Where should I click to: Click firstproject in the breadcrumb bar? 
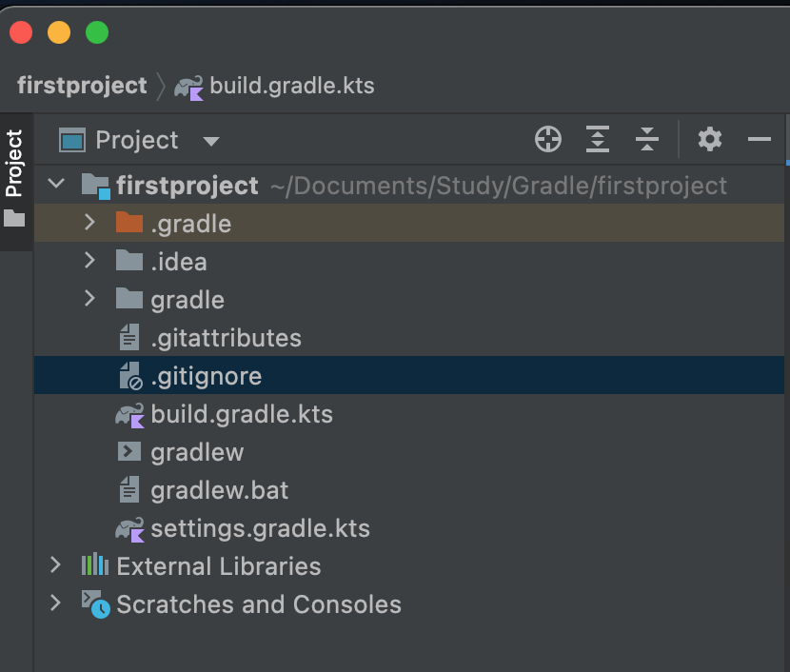pyautogui.click(x=82, y=85)
